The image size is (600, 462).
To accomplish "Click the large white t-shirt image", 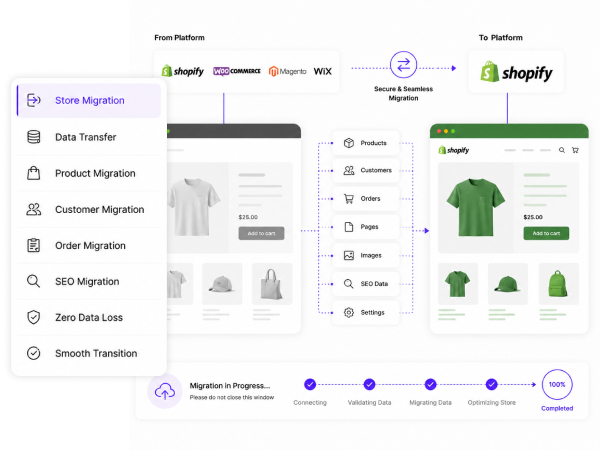I will tap(193, 207).
